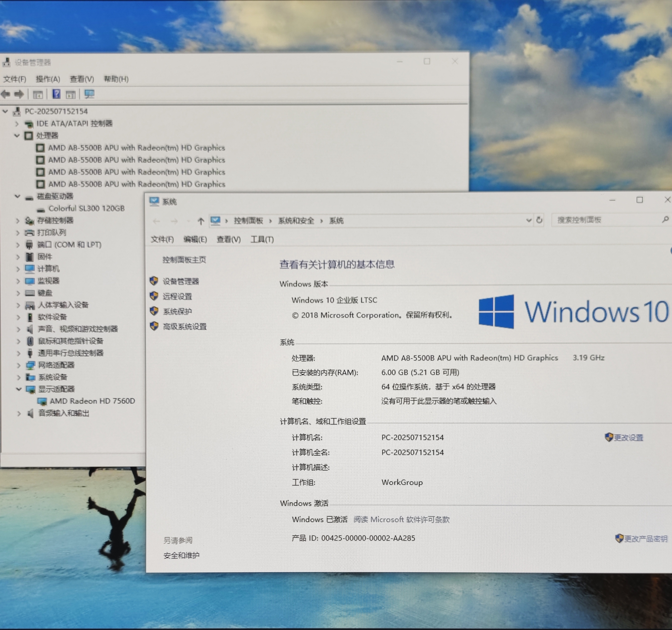This screenshot has height=630, width=672.
Task: Click the 监视器 monitor category icon
Action: point(30,281)
